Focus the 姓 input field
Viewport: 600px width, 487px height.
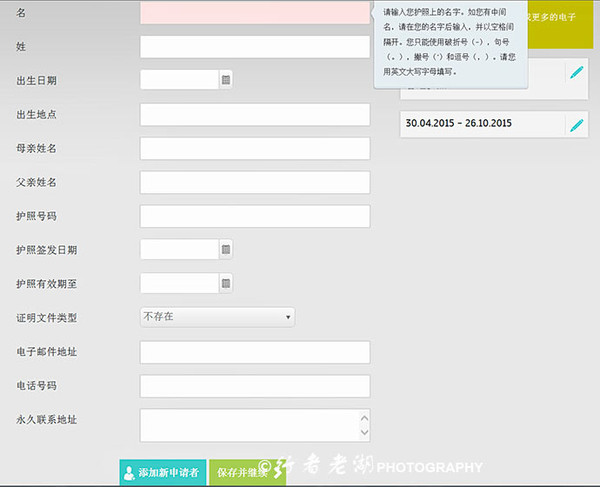coord(255,47)
